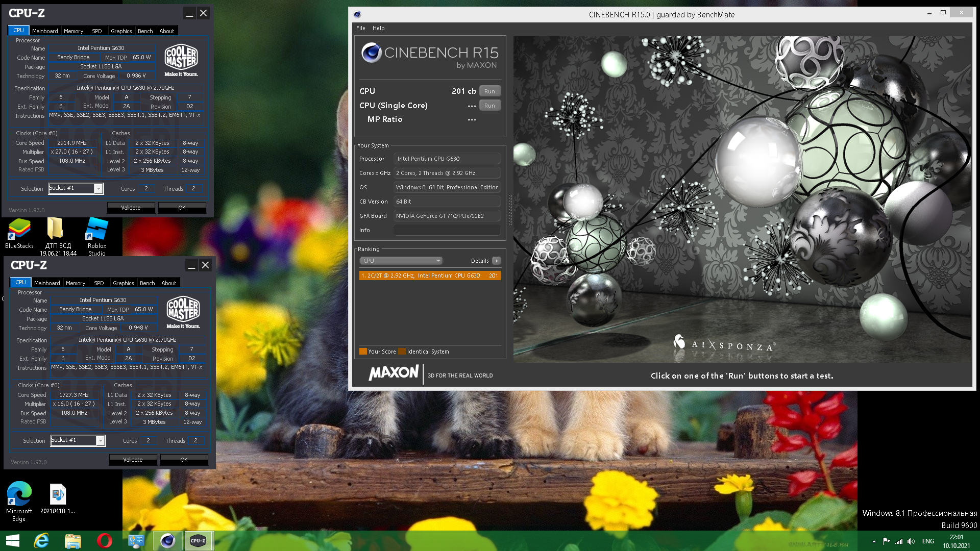Click the Identical System color swatch
The width and height of the screenshot is (980, 551).
coord(402,352)
